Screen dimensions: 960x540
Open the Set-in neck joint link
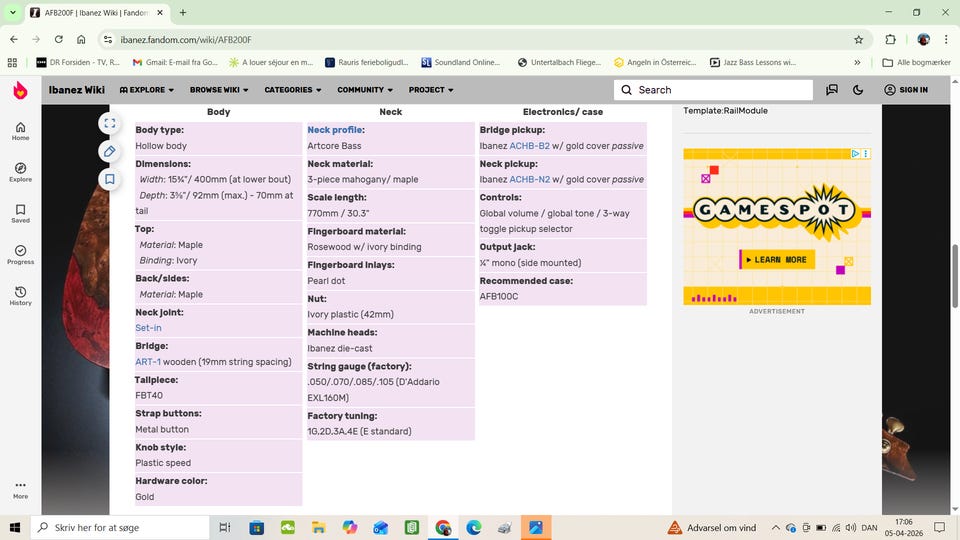(x=148, y=328)
